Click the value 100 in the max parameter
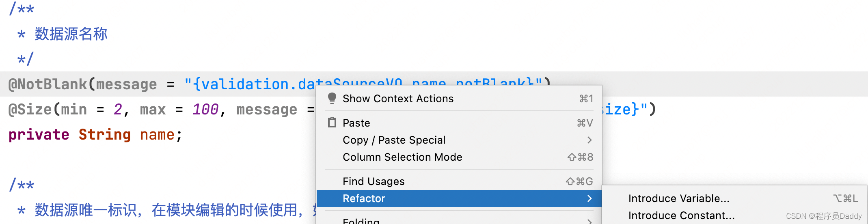Screen dimensions: 868x224 [205, 110]
